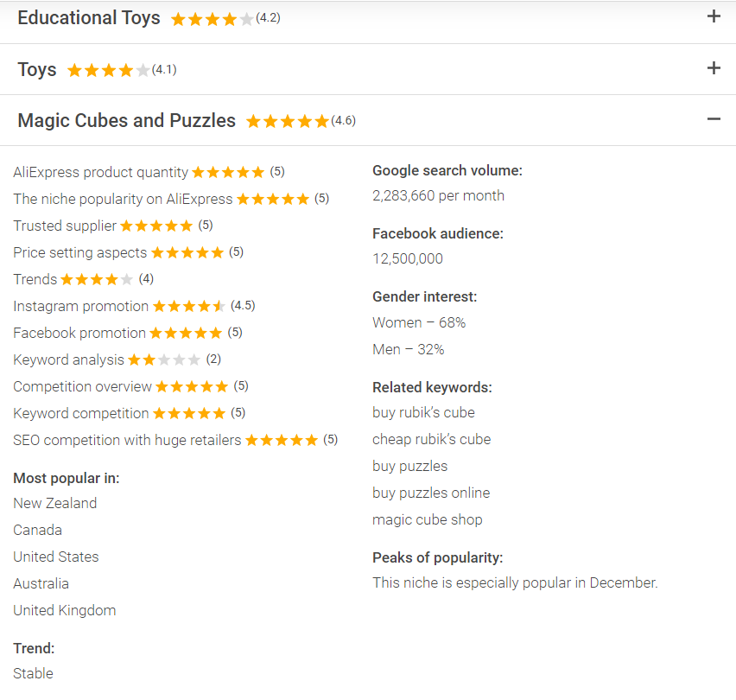Expand the Educational Toys section plus icon

[x=714, y=16]
